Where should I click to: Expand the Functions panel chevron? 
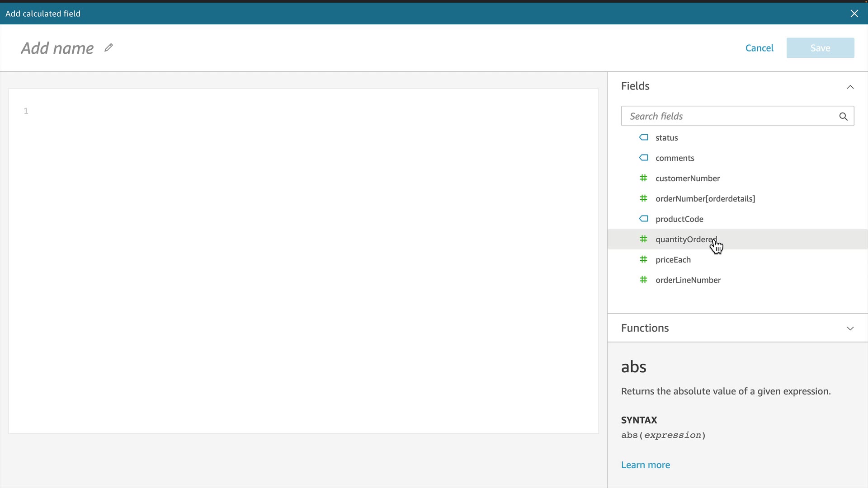click(850, 328)
